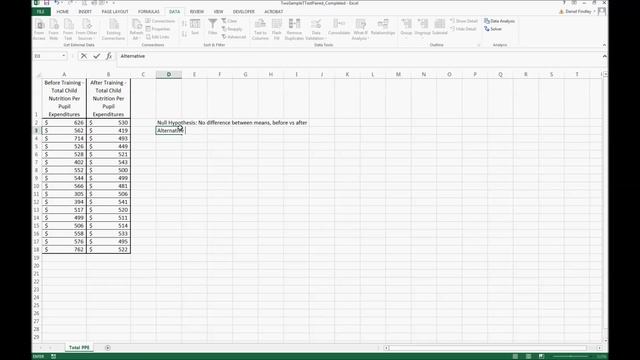Click the From Access import icon

(39, 29)
